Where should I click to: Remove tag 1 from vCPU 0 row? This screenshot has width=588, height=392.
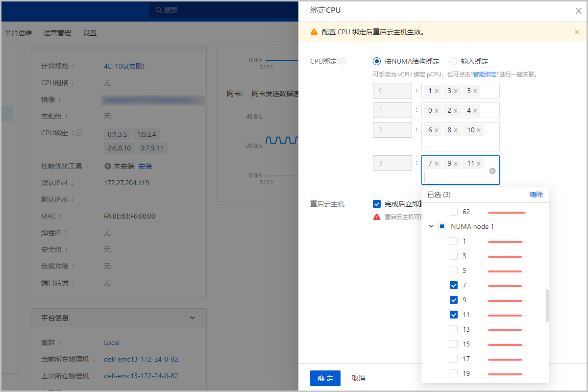(436, 91)
